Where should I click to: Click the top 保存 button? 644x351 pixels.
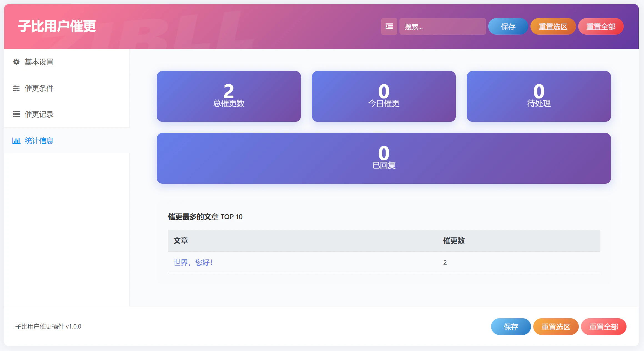click(x=508, y=26)
